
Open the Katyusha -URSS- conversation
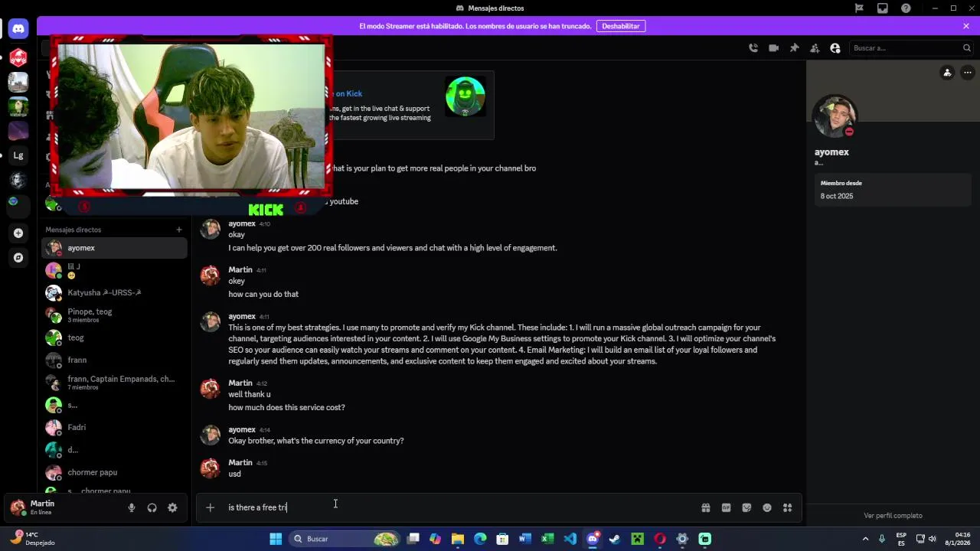tap(114, 292)
